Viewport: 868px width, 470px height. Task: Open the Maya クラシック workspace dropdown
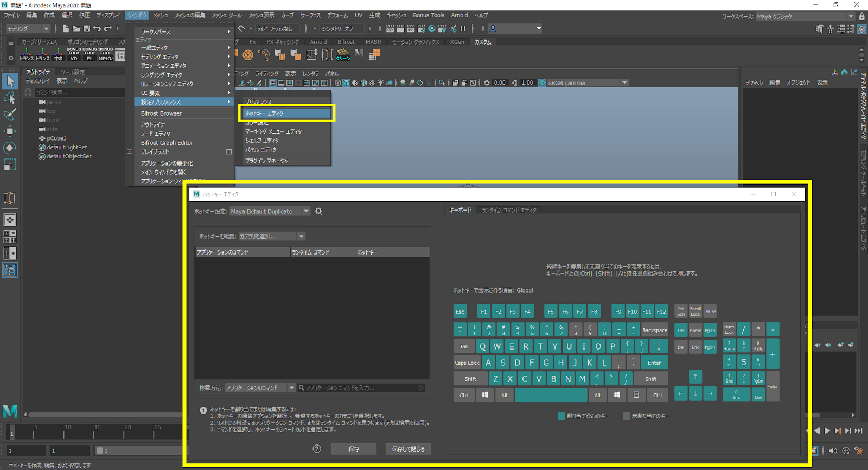(x=806, y=16)
